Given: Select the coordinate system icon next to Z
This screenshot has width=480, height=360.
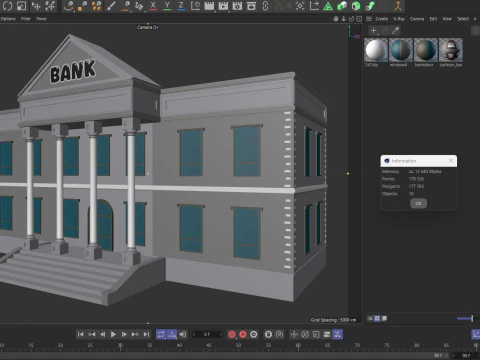Looking at the screenshot, I should [195, 6].
